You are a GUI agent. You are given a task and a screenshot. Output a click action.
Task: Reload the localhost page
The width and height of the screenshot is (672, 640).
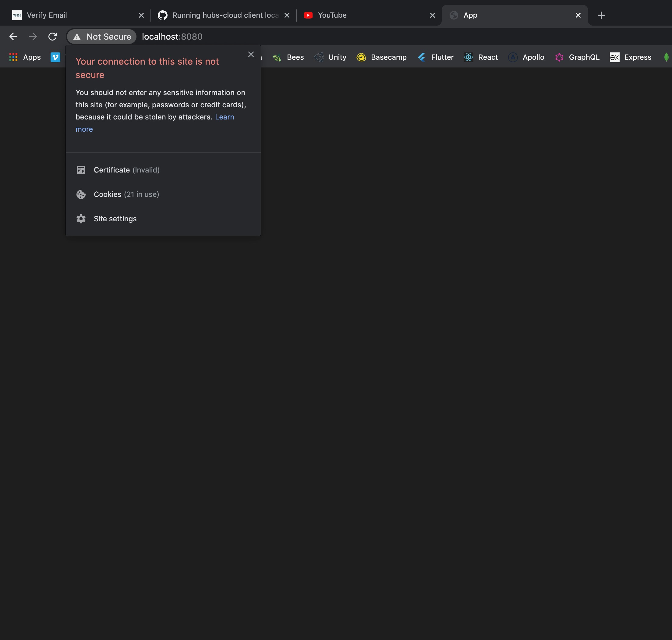pos(52,37)
